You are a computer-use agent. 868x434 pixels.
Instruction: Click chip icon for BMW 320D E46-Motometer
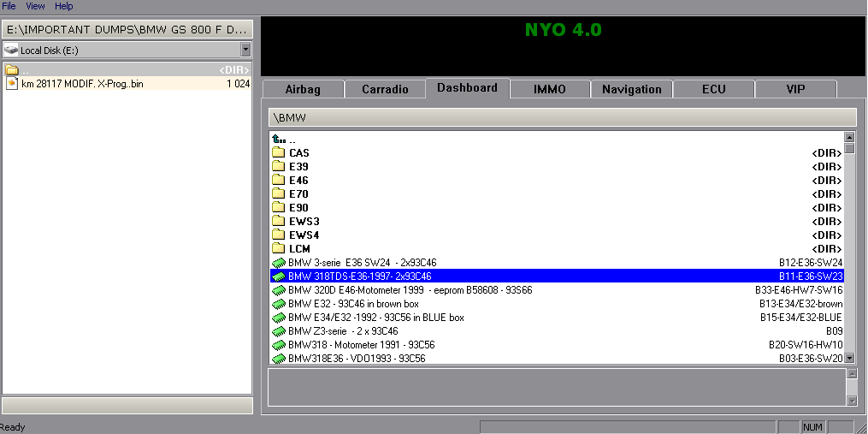tap(278, 290)
